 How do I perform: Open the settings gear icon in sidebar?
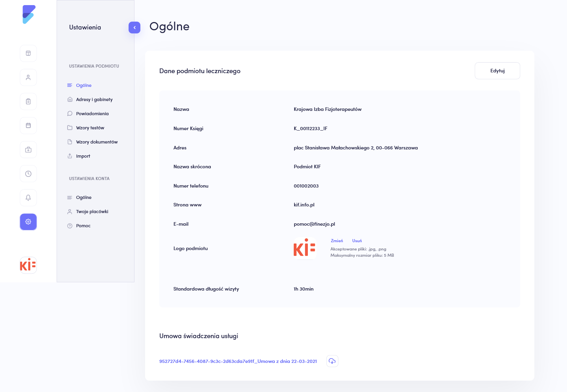coord(28,222)
